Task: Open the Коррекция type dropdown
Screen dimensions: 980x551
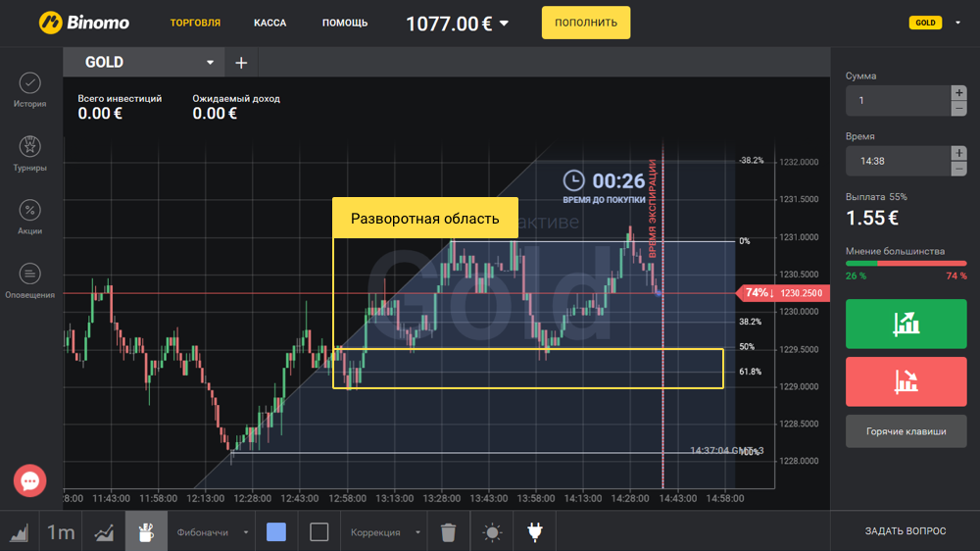Action: coord(385,532)
